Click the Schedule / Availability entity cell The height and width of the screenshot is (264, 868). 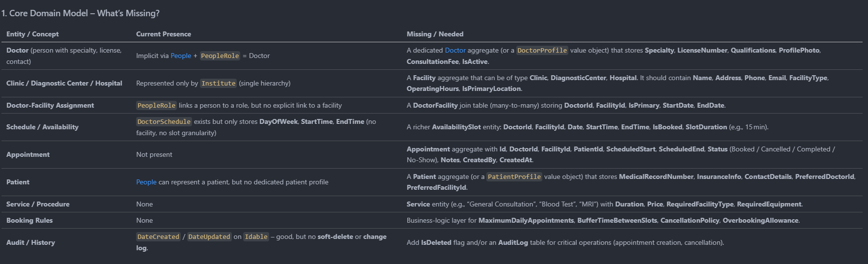pos(42,127)
